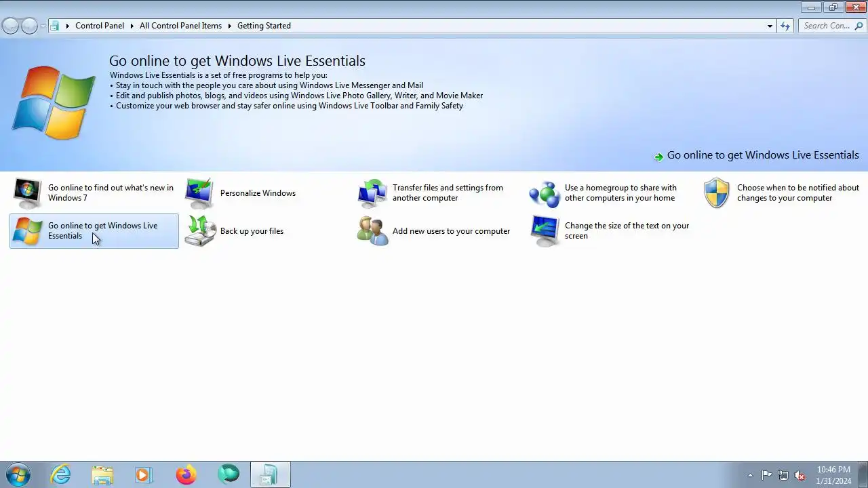
Task: Open the Windows 7 what's new icon
Action: (27, 193)
